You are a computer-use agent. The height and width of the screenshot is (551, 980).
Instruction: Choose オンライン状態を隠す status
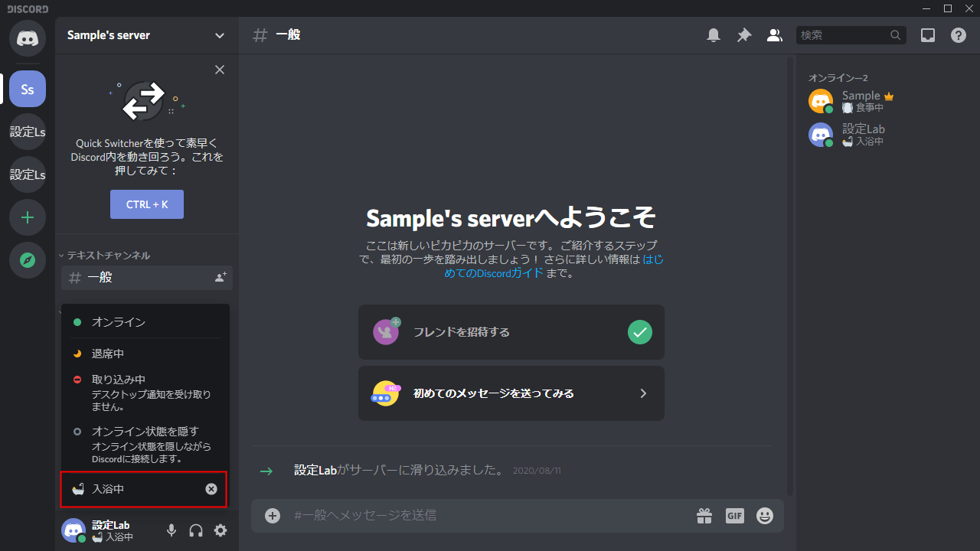[145, 445]
